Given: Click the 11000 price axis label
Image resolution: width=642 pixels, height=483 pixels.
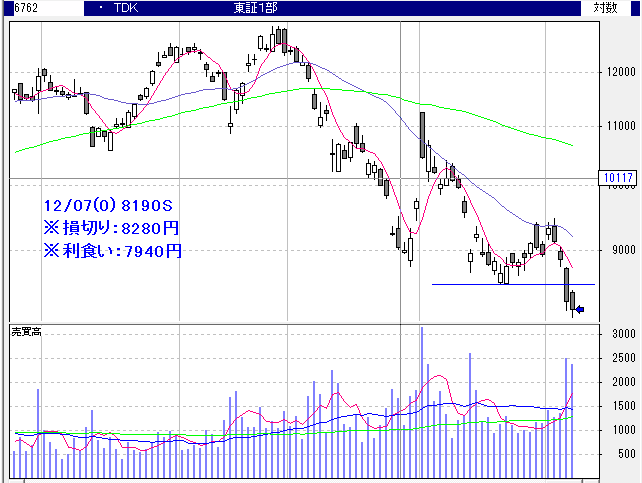Looking at the screenshot, I should [620, 126].
